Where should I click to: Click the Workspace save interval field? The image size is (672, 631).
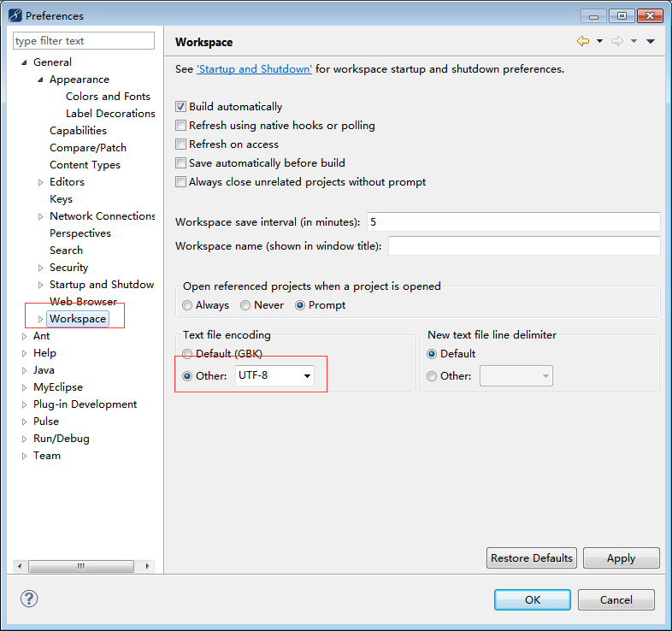(x=514, y=222)
